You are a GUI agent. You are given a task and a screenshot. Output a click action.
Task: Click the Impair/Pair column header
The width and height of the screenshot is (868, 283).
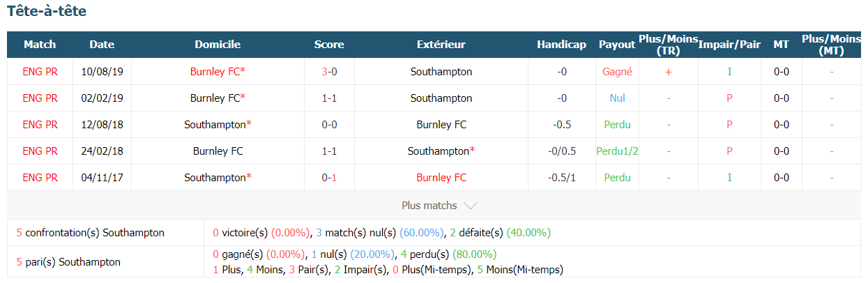tap(729, 45)
